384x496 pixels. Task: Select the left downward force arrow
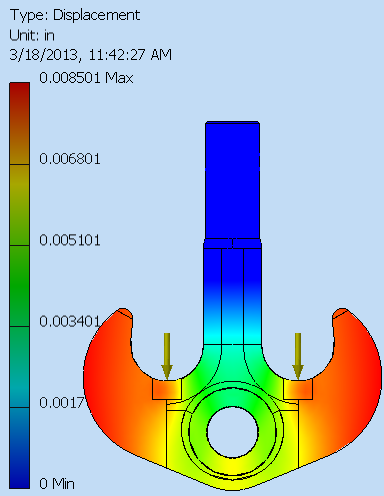point(167,356)
